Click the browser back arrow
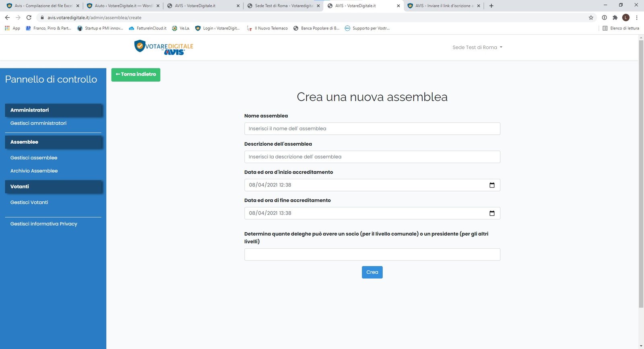The image size is (644, 349). (x=7, y=18)
